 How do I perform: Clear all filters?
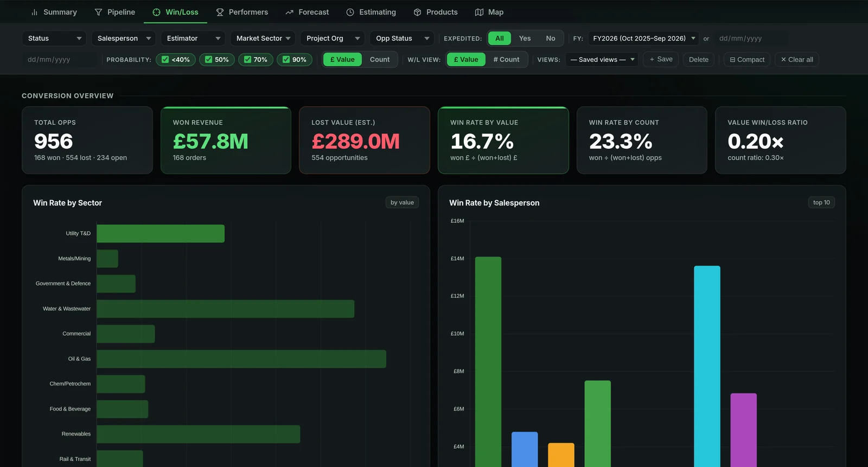797,60
